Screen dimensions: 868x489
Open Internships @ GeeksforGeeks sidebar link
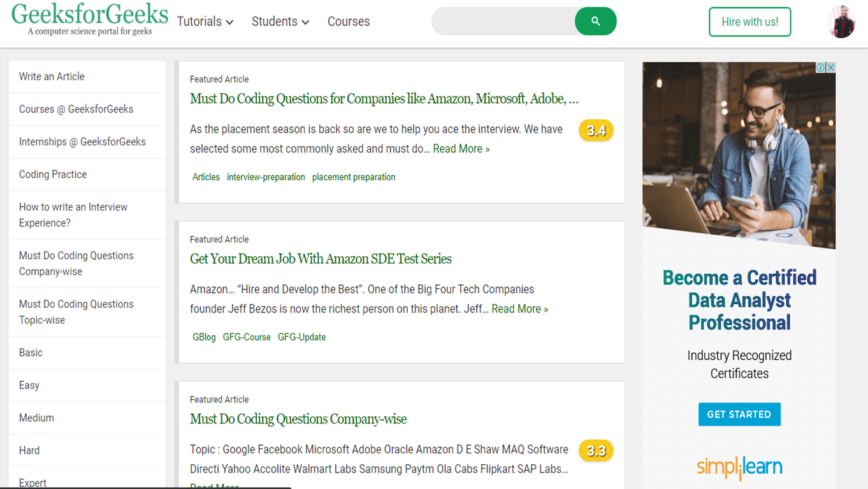(x=87, y=142)
